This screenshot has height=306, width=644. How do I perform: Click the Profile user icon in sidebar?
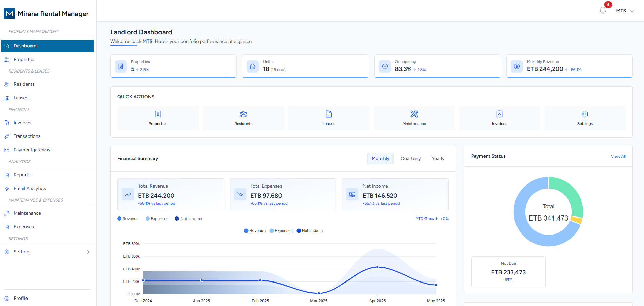click(7, 299)
